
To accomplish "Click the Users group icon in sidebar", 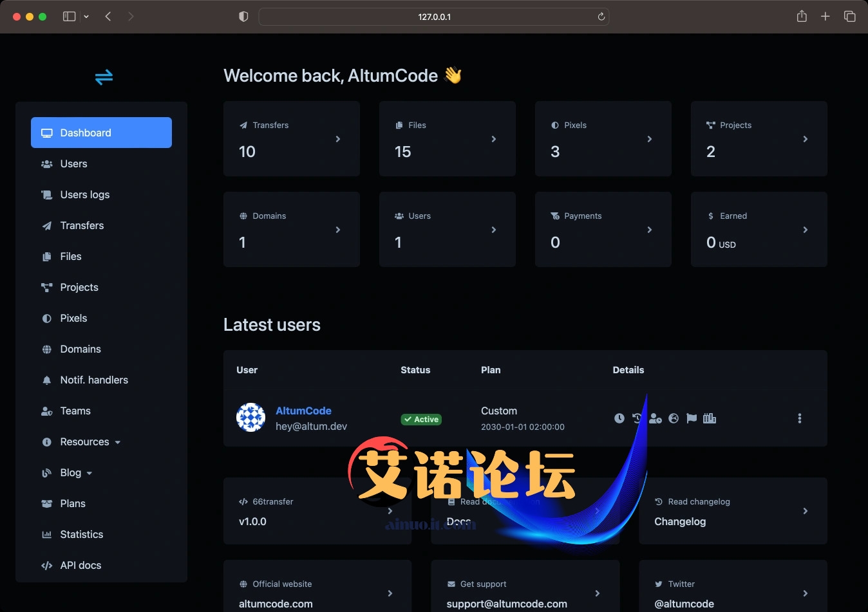I will (46, 164).
